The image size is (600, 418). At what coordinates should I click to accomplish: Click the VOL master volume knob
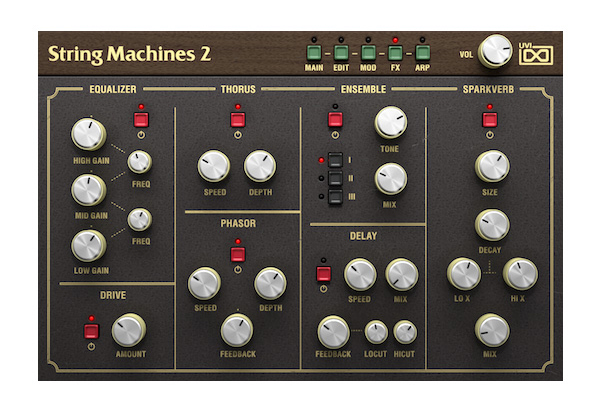coord(496,51)
